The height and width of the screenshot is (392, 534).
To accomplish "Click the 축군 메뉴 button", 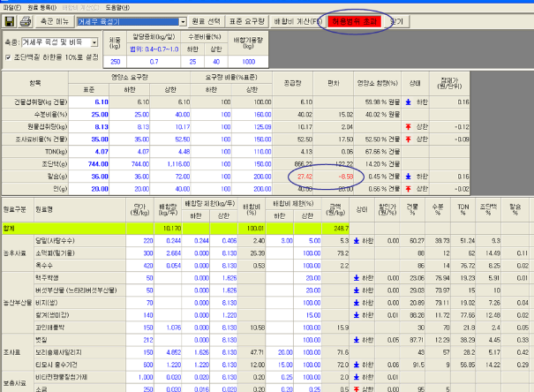I will click(55, 21).
